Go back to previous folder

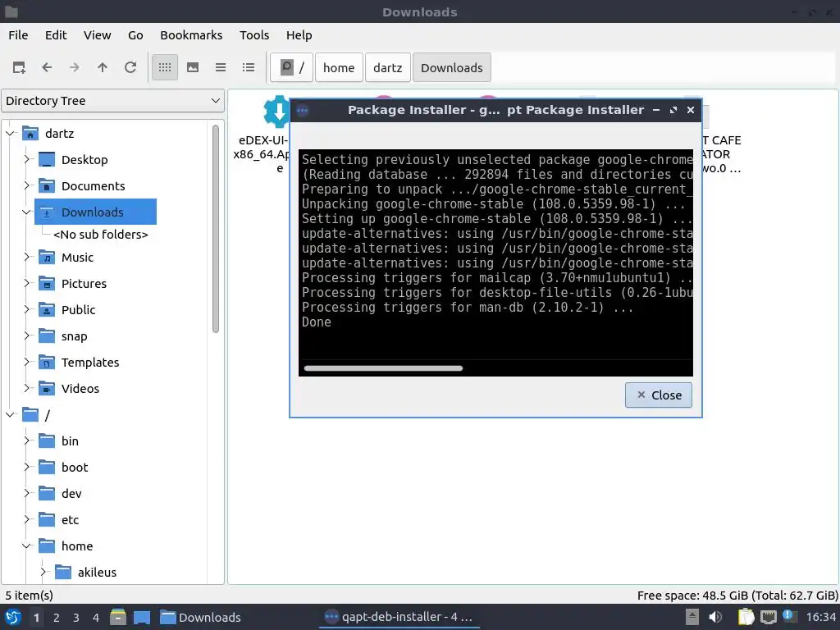click(47, 67)
